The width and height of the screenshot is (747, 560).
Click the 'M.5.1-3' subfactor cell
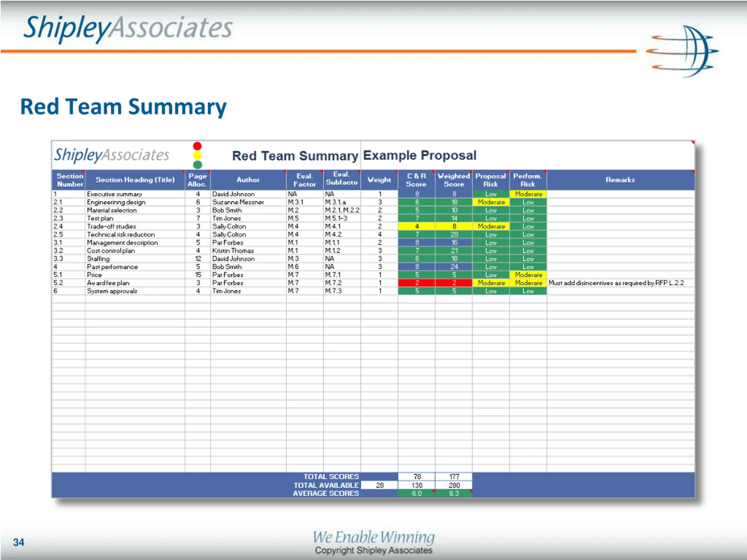342,218
